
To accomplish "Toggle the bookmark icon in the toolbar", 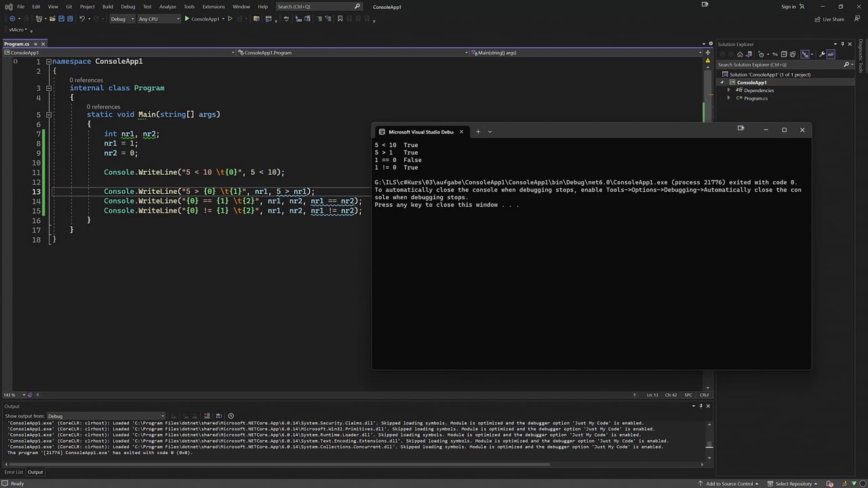I will [x=340, y=19].
